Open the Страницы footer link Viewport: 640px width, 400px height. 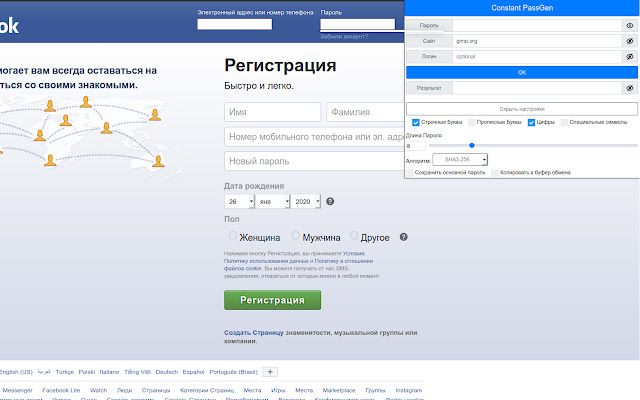pos(156,390)
